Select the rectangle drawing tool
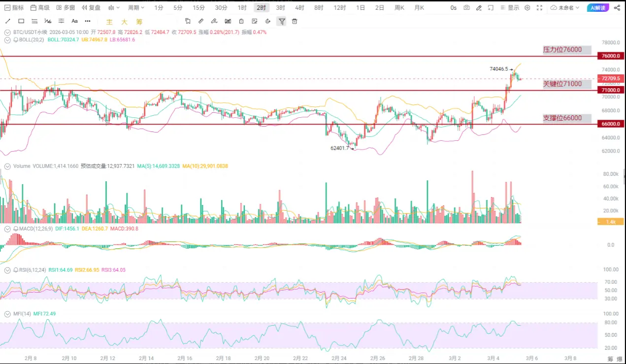The image size is (626, 364). 21,21
